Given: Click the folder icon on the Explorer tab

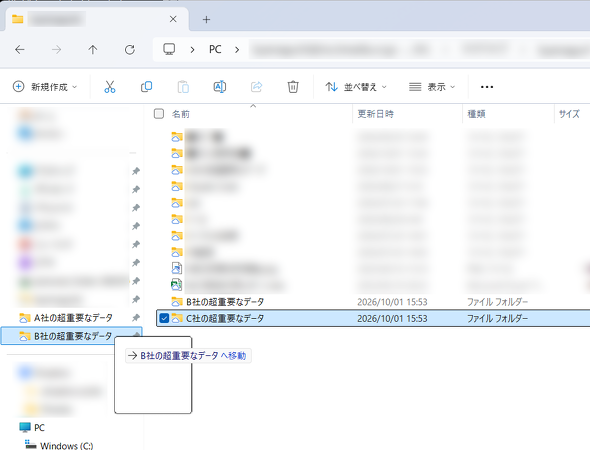Looking at the screenshot, I should (17, 19).
